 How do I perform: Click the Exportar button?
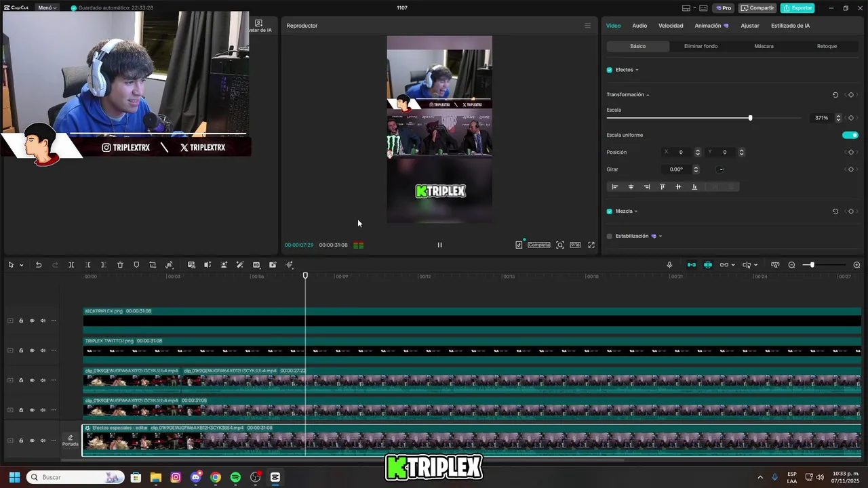click(x=797, y=8)
